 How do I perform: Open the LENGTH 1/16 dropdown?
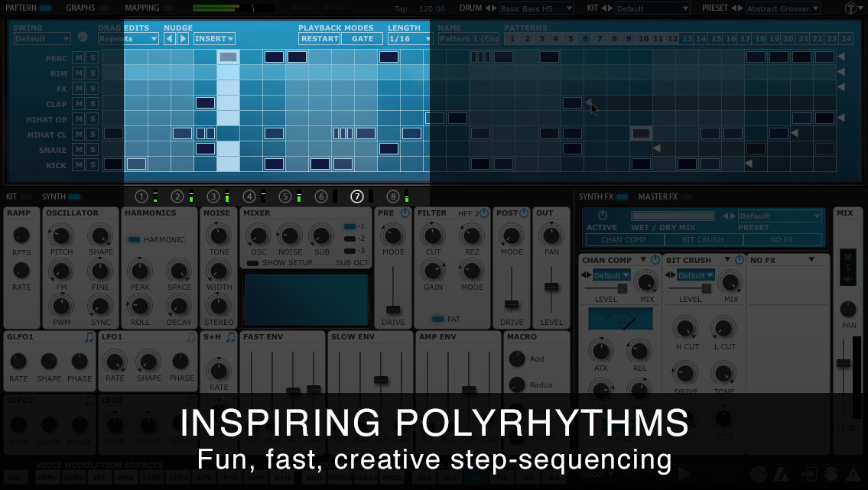[408, 39]
